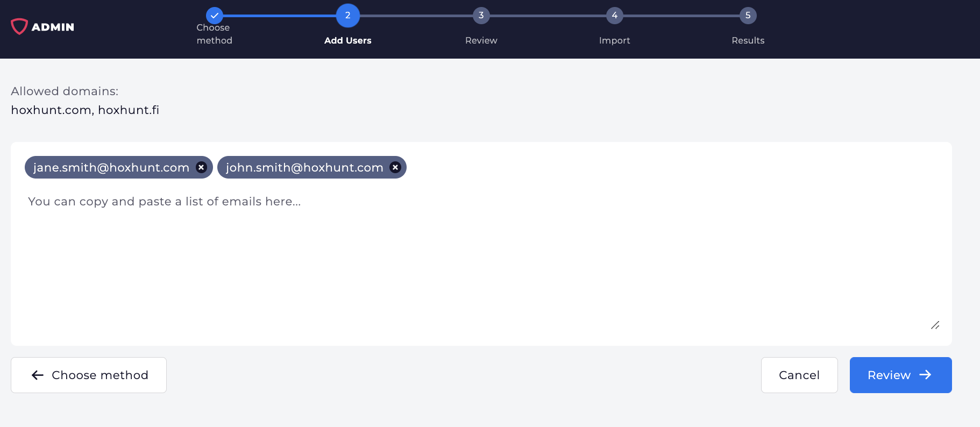Remove john.smith@hoxhunt.com email chip
Screen dimensions: 980x427
(x=395, y=167)
